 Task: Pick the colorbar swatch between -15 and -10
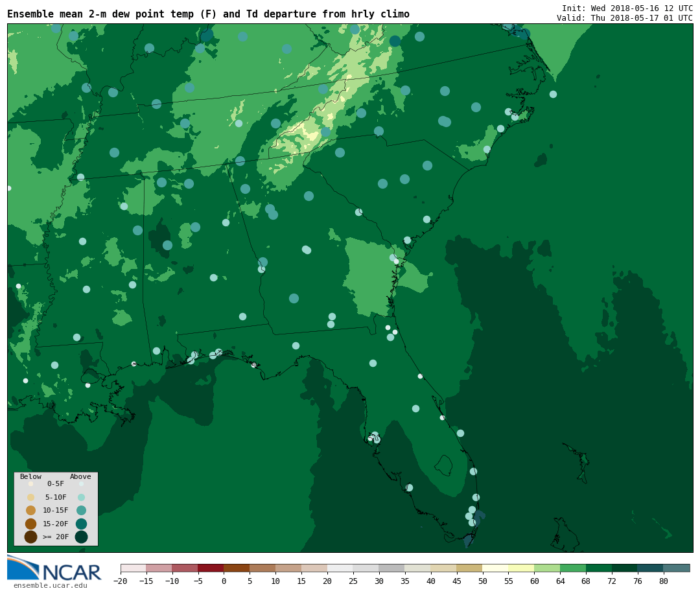point(159,568)
